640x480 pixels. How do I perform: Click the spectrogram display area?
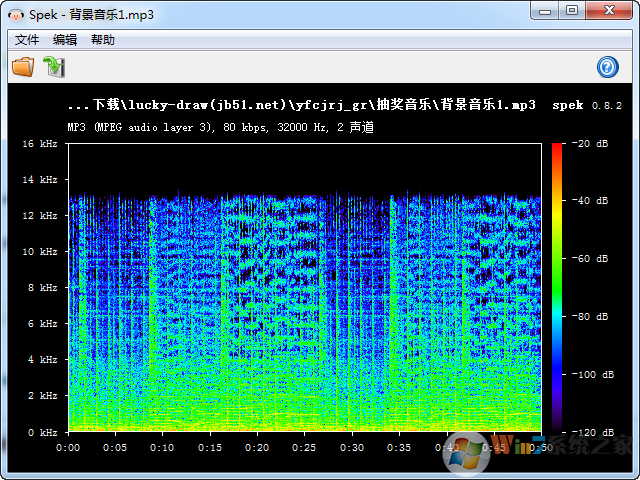[305, 287]
